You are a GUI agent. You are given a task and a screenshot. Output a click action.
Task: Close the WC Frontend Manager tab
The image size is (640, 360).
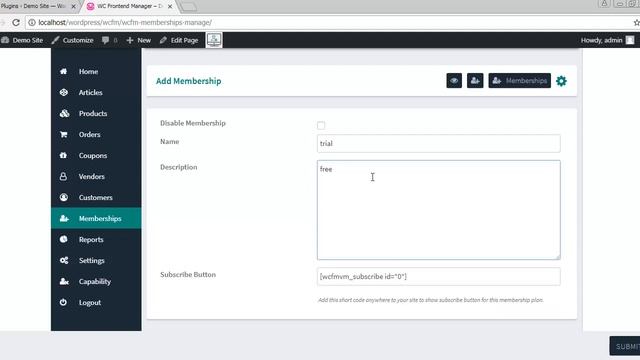click(x=170, y=7)
